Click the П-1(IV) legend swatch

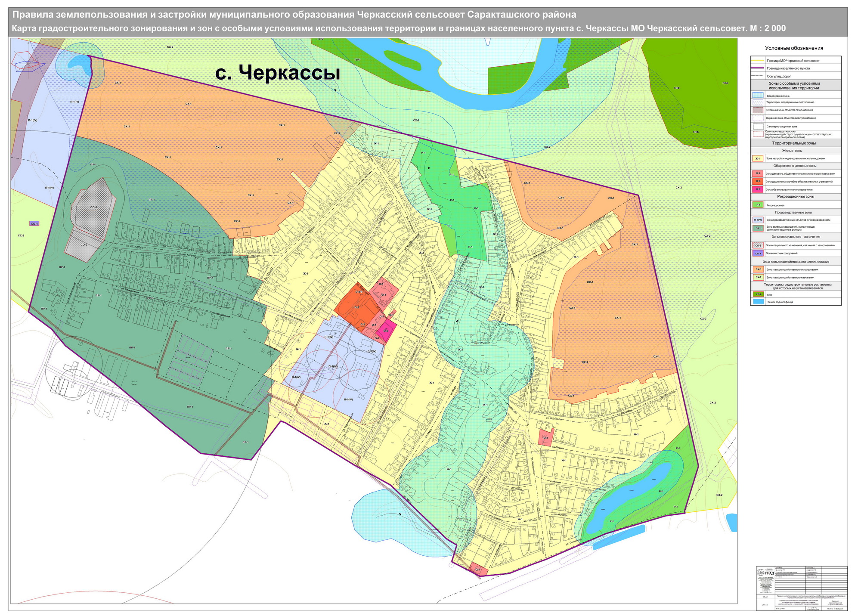coord(758,220)
